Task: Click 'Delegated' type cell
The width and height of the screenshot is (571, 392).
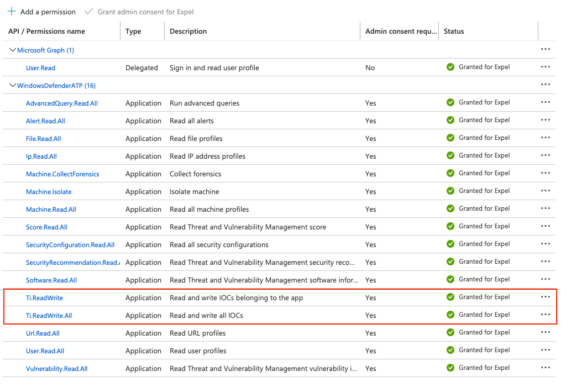Action: (142, 68)
